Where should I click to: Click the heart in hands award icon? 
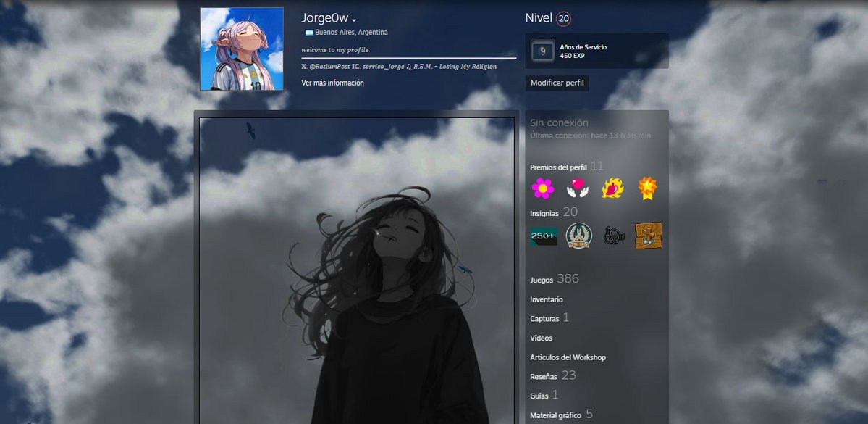(578, 188)
